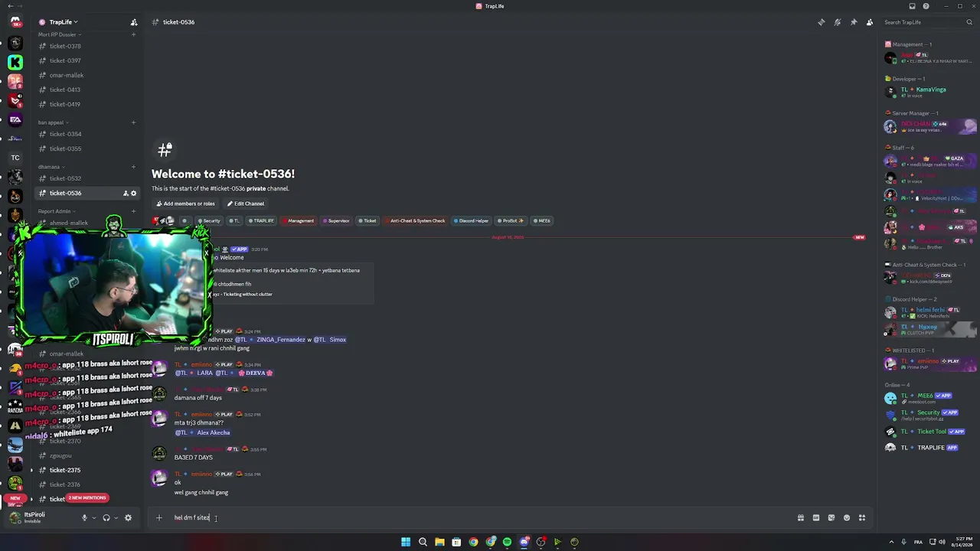
Task: Select the Discord Helper role chip
Action: (471, 221)
